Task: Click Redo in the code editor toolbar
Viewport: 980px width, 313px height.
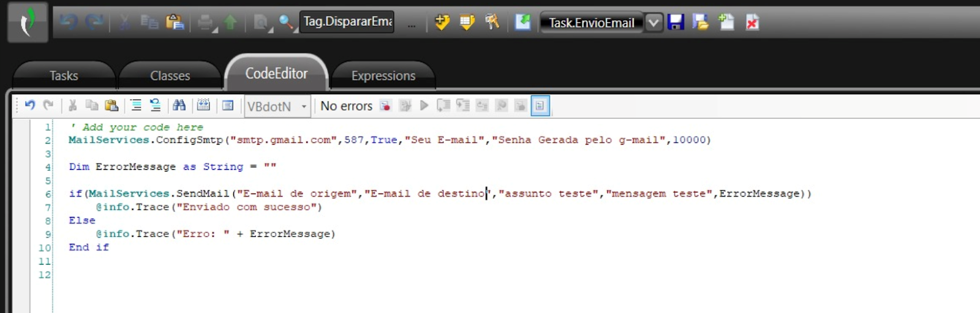Action: tap(48, 105)
